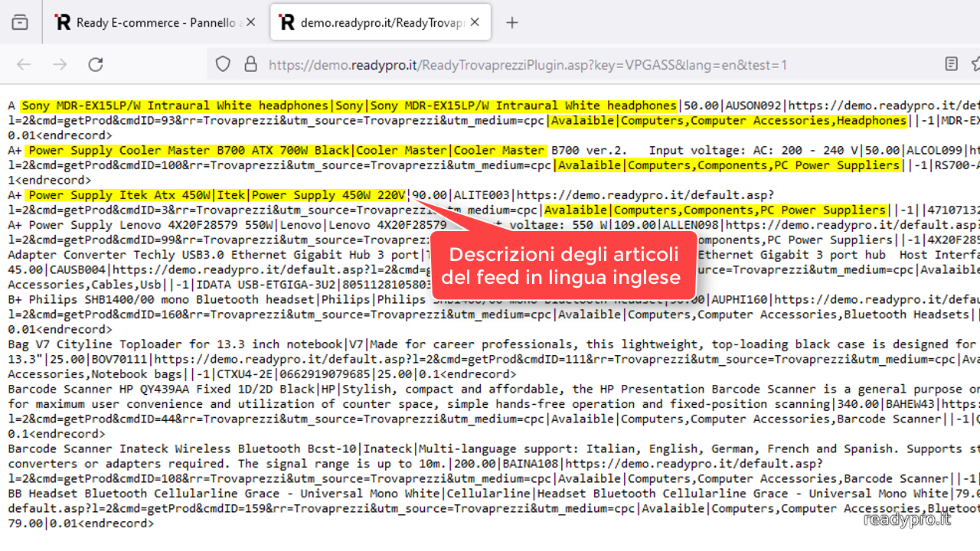
Task: Go forward to the next page
Action: 60,64
